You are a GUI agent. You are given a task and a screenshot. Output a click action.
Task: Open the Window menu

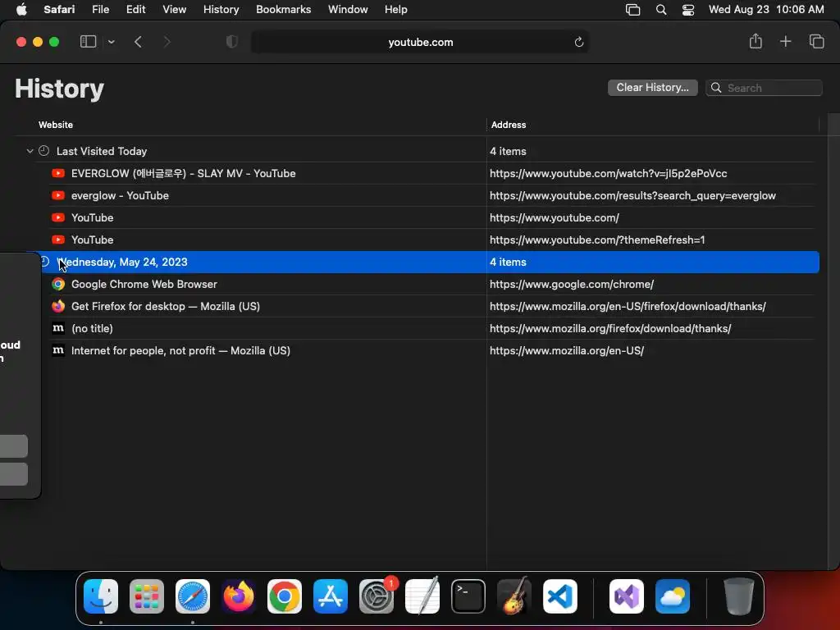348,10
